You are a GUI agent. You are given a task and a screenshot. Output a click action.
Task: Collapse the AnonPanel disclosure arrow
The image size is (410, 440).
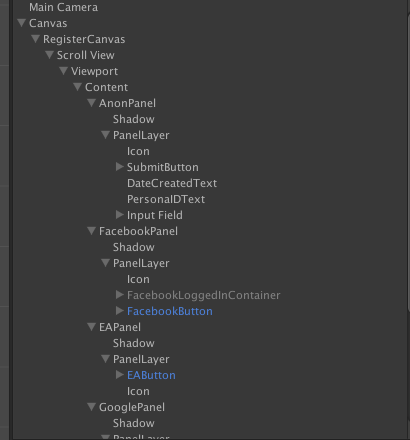pyautogui.click(x=92, y=103)
